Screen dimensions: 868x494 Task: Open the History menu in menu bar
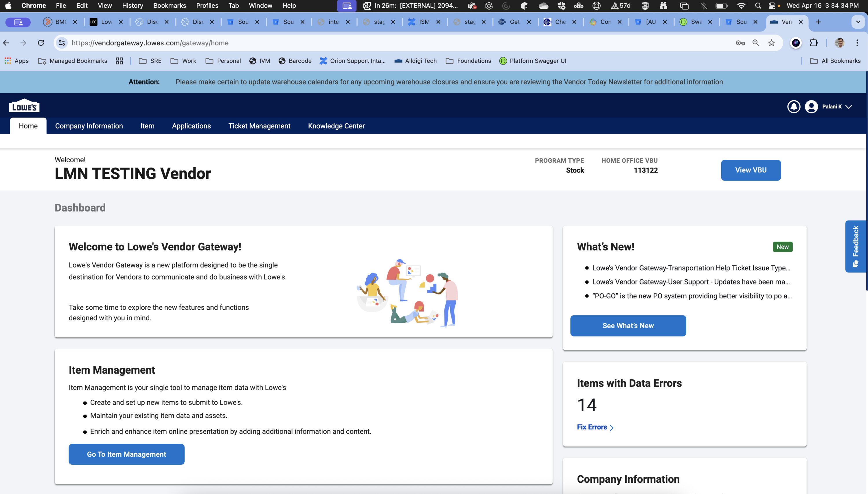[133, 5]
